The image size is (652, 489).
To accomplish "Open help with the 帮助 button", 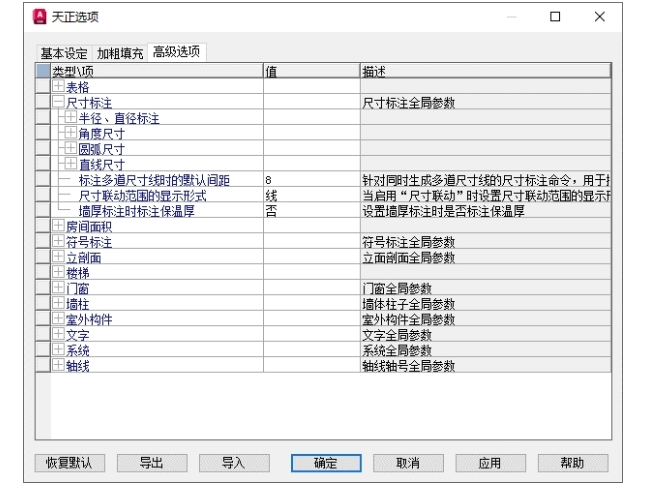I will point(573,463).
